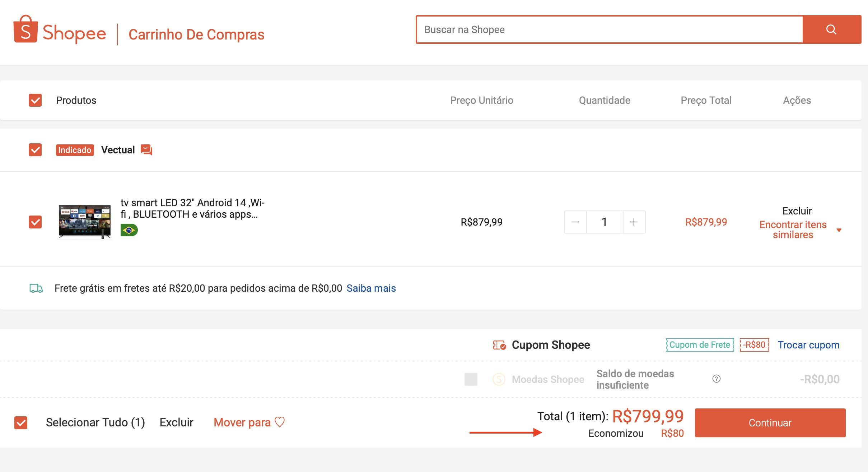Click unit price R$879,99 in black
This screenshot has width=868, height=472.
(481, 222)
